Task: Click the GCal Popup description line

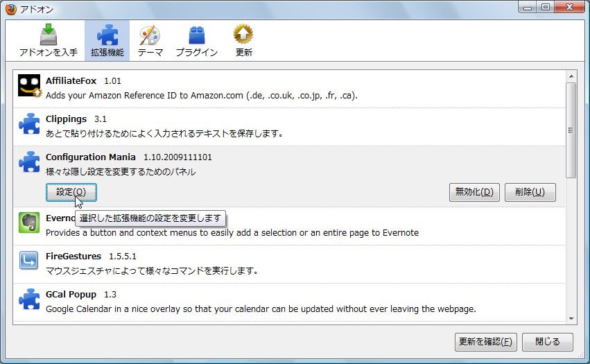Action: pos(261,309)
